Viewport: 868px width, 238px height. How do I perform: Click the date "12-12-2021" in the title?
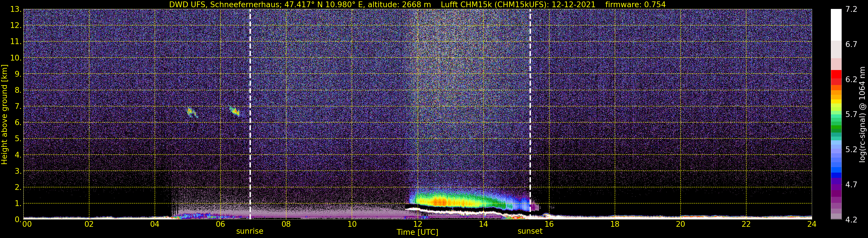tap(574, 4)
